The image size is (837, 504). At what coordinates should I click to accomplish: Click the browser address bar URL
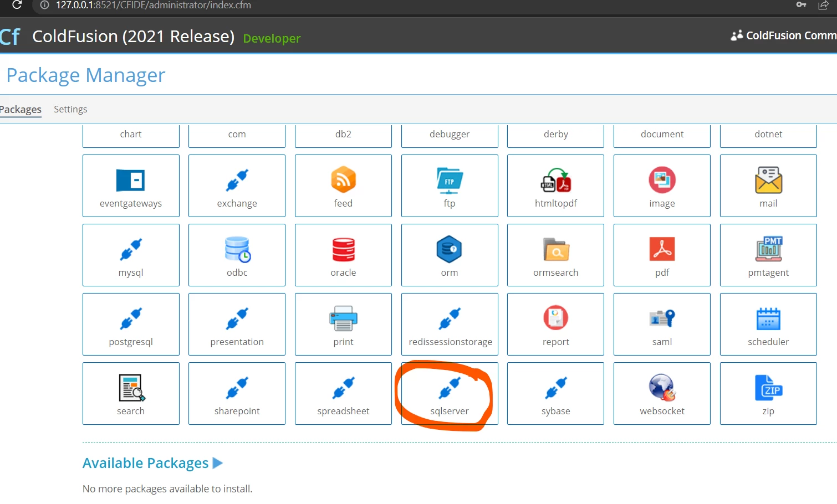(x=154, y=5)
